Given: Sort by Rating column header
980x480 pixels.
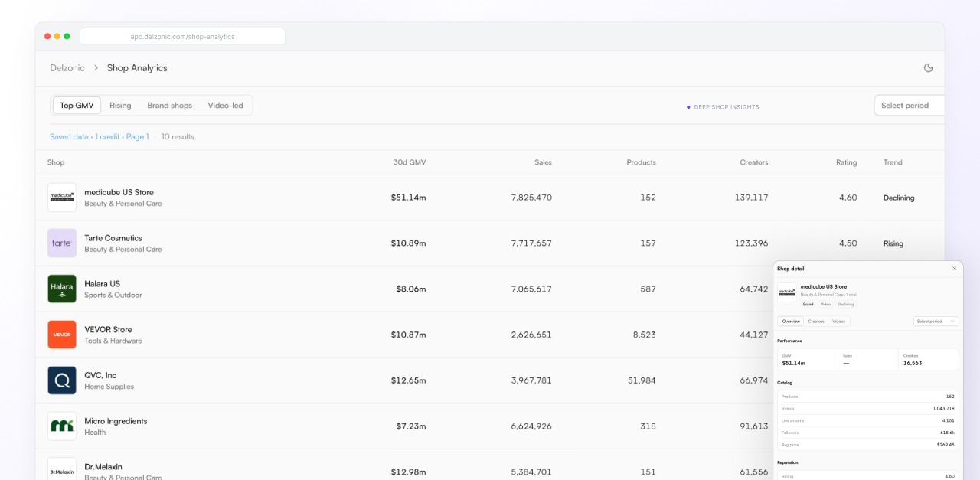Looking at the screenshot, I should tap(846, 162).
